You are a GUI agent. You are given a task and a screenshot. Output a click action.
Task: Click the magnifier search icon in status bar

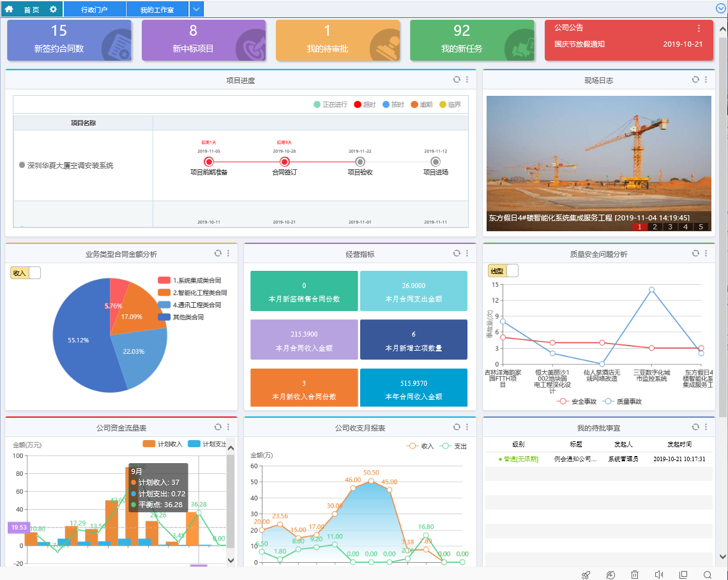(x=708, y=575)
